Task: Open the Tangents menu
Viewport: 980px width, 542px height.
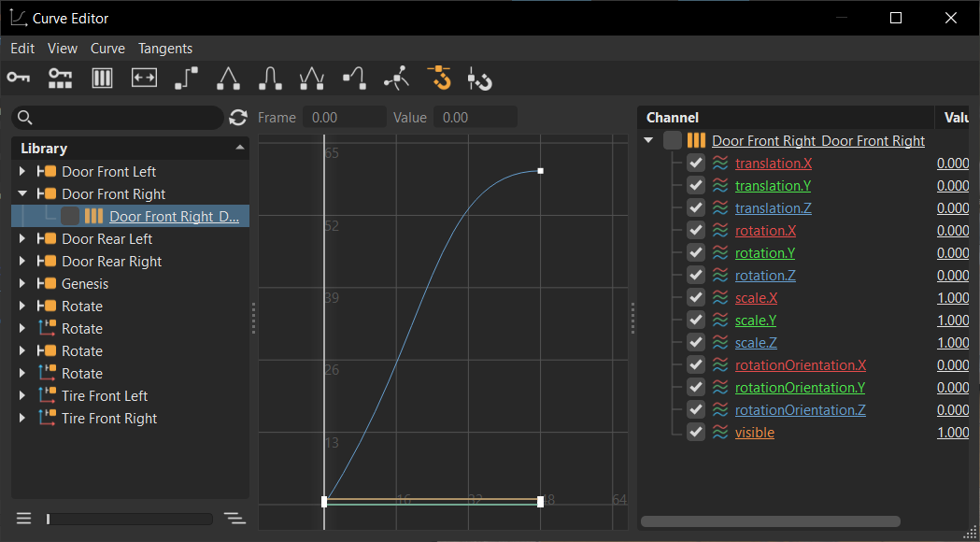Action: (165, 49)
